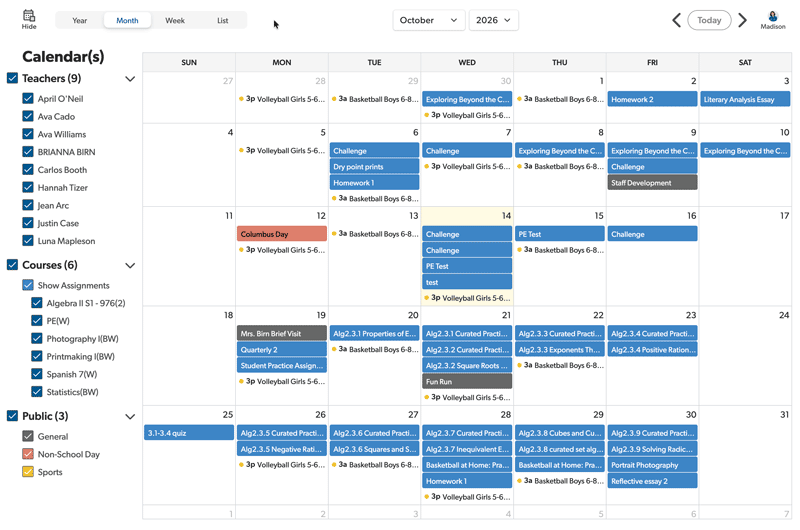Open the Mrs. Birn Brief Visit event
The width and height of the screenshot is (800, 530).
tap(282, 334)
